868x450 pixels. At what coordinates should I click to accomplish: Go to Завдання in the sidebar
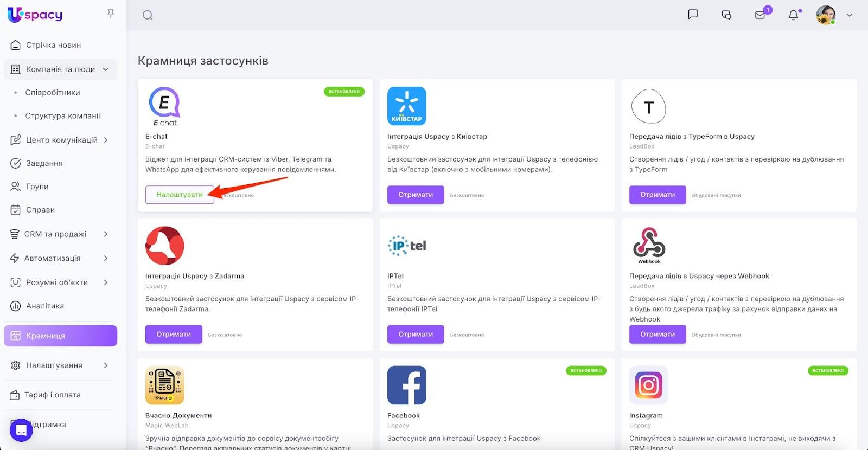click(x=44, y=163)
